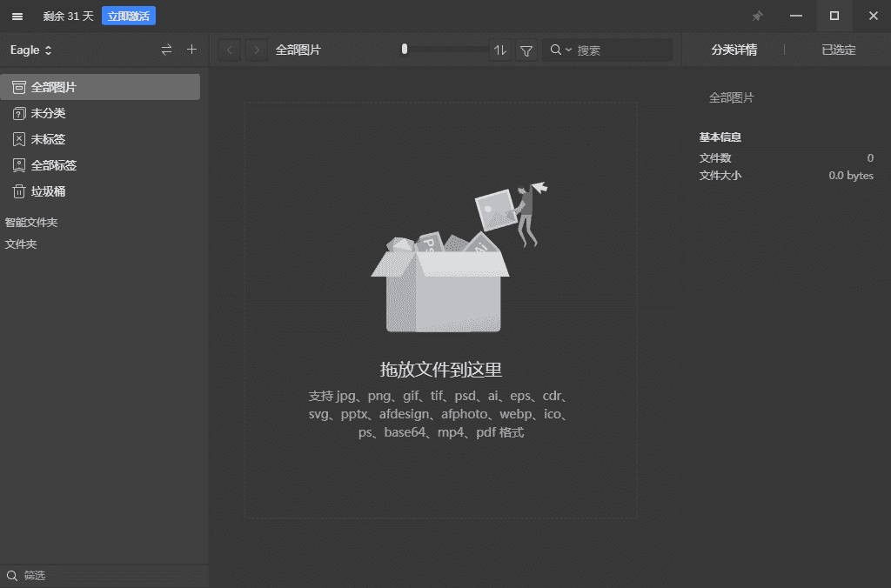Click the 搜索 search input field

[622, 50]
